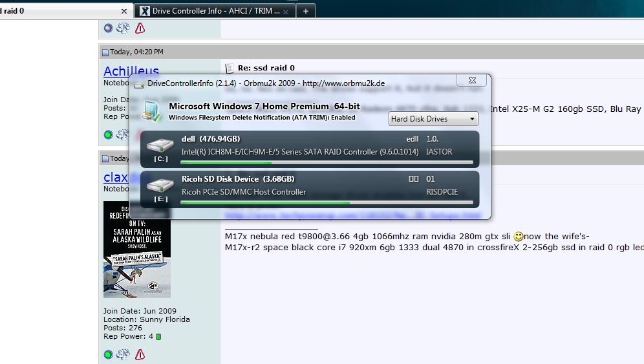Click the dell drive usage bar
This screenshot has height=364, width=644.
pos(327,163)
